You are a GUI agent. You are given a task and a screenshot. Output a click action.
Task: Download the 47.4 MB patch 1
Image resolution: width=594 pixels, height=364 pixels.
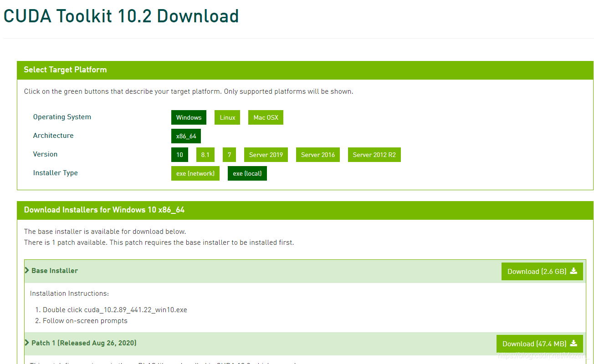click(540, 344)
